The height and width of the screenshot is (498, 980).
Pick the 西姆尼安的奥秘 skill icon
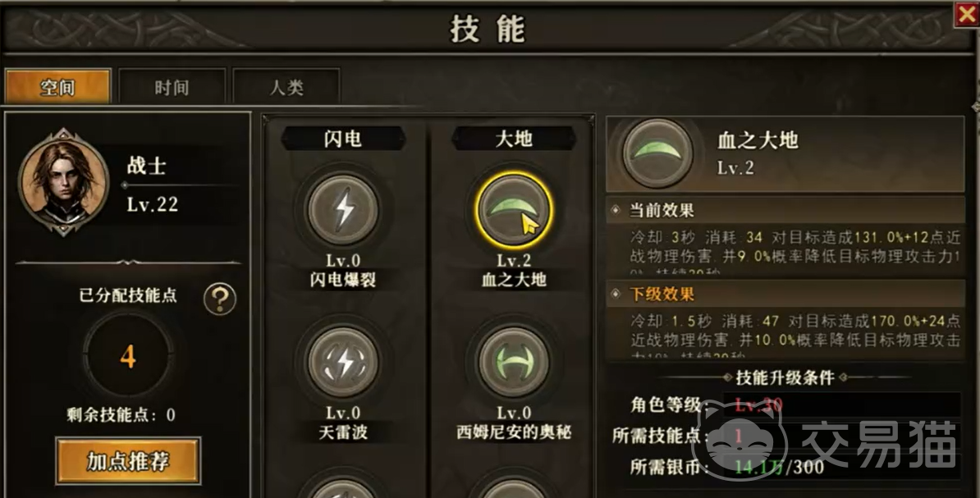pyautogui.click(x=514, y=363)
